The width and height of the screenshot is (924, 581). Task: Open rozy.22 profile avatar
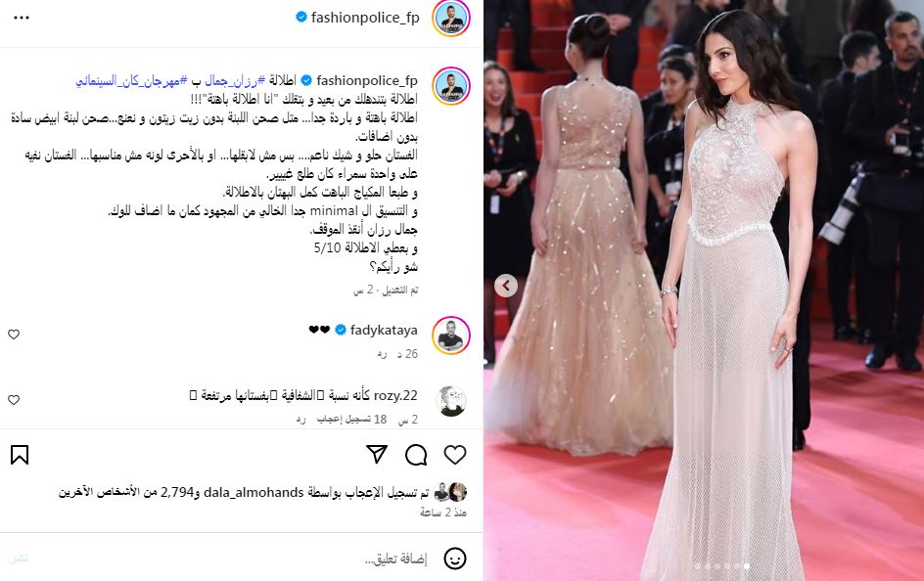click(x=451, y=401)
